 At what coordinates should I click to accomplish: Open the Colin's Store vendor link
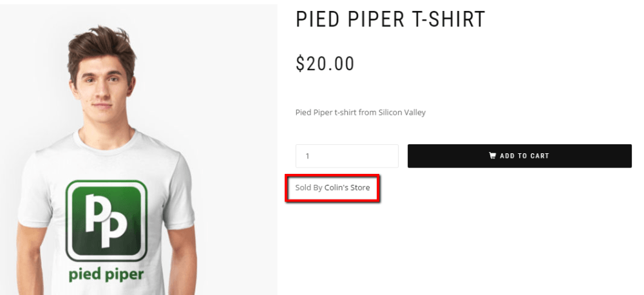[347, 188]
